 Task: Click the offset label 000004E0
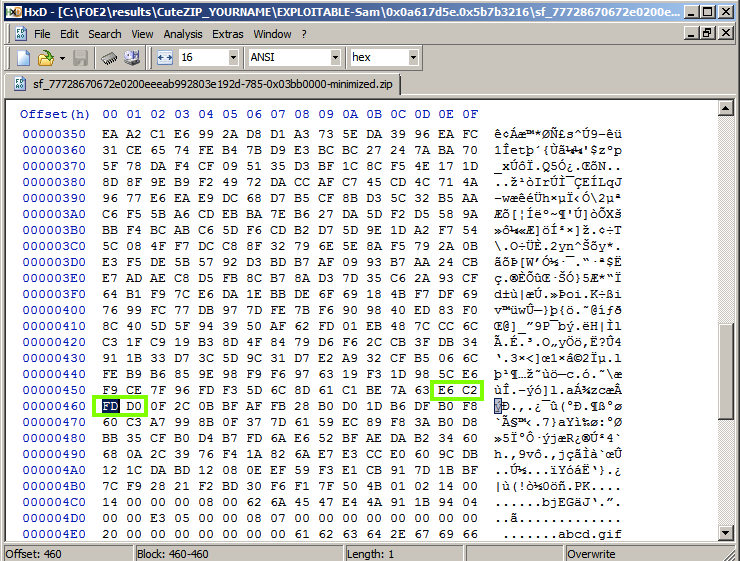pos(54,534)
